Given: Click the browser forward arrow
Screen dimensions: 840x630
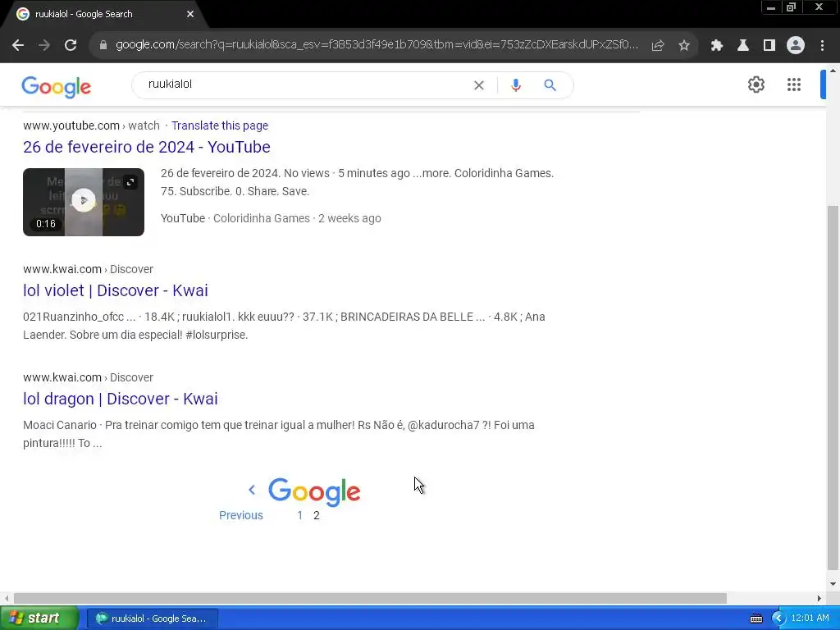Looking at the screenshot, I should click(44, 46).
